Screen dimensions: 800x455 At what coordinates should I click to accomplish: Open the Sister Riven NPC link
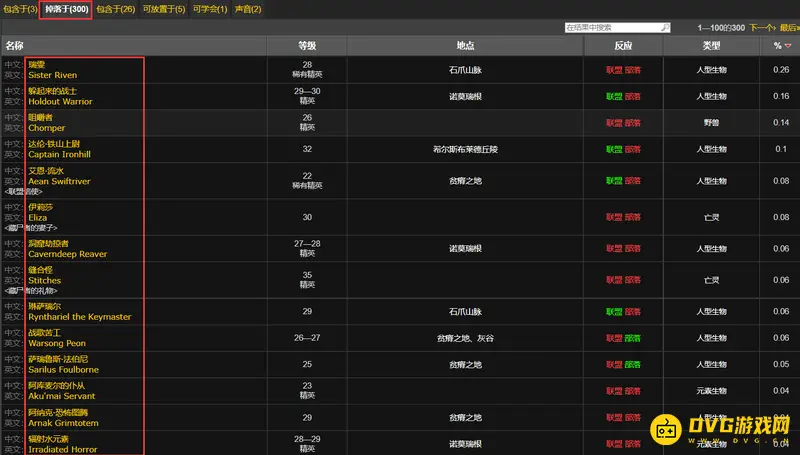53,75
